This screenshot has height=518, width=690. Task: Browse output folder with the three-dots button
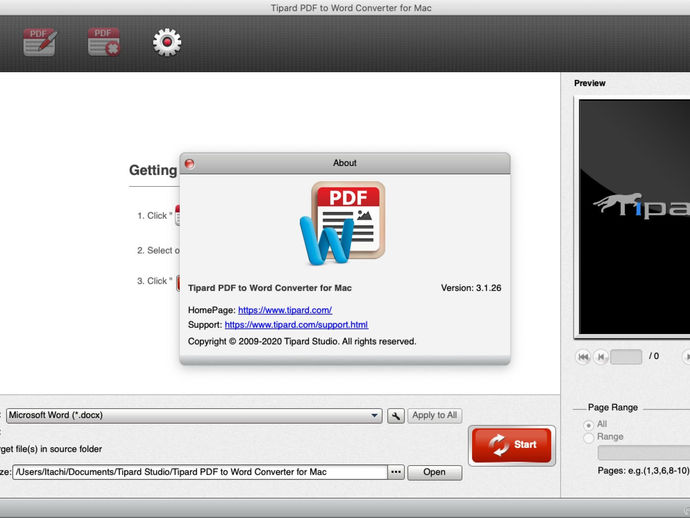click(x=396, y=472)
